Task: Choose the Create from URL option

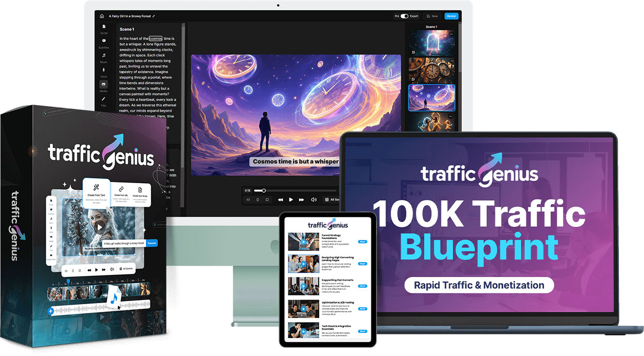Action: click(x=121, y=194)
